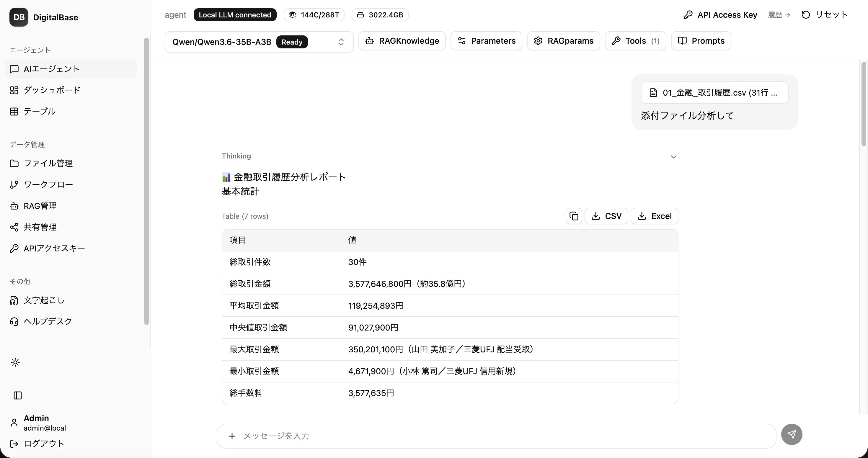Click the 共有管理 share icon
Image resolution: width=868 pixels, height=458 pixels.
(x=14, y=227)
